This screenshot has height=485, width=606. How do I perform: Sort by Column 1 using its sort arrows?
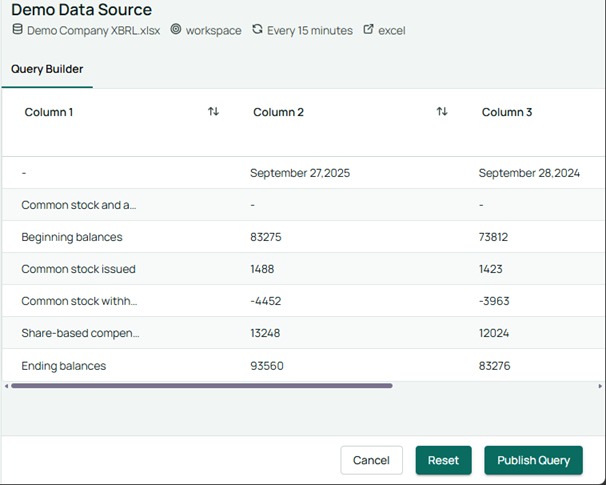pos(213,112)
